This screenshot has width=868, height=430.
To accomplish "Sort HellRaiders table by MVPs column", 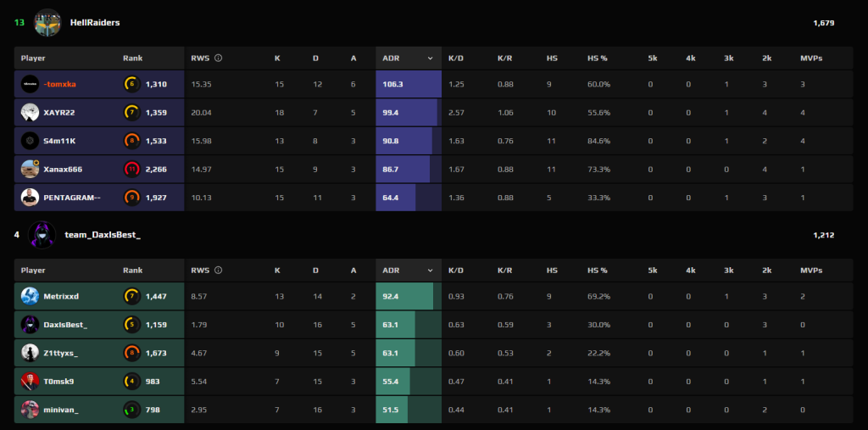I will (811, 59).
